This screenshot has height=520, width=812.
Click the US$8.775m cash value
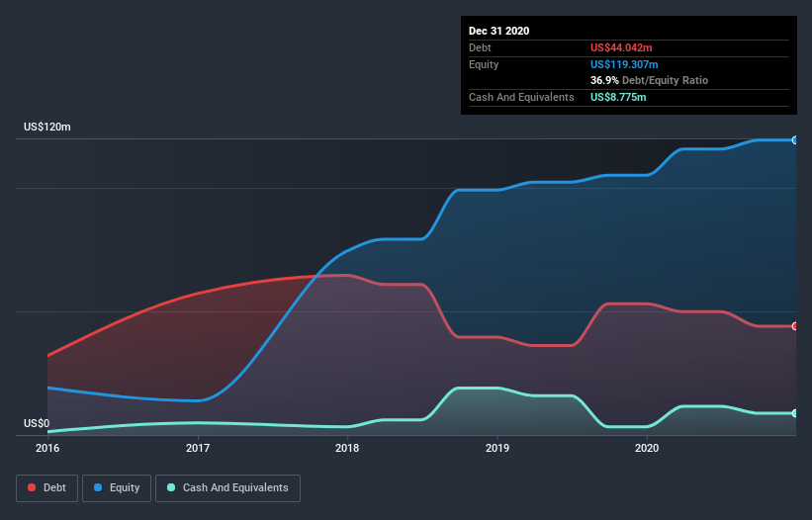pyautogui.click(x=618, y=97)
